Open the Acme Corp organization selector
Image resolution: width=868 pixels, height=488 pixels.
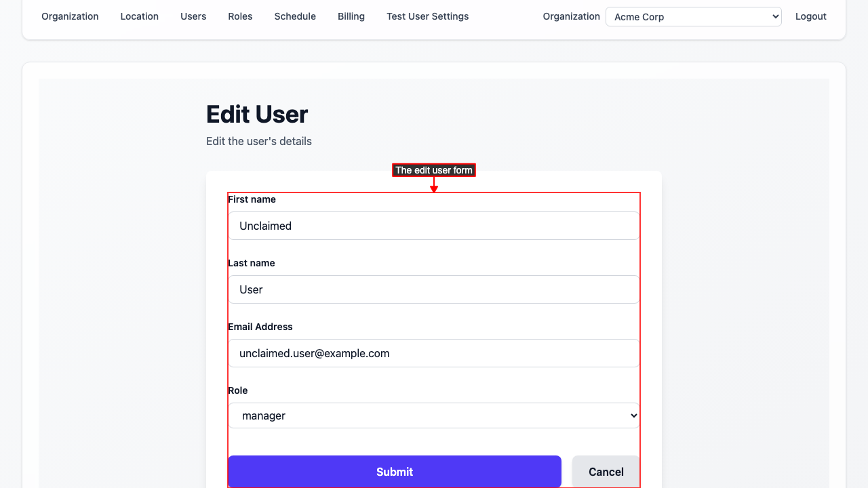pyautogui.click(x=693, y=16)
